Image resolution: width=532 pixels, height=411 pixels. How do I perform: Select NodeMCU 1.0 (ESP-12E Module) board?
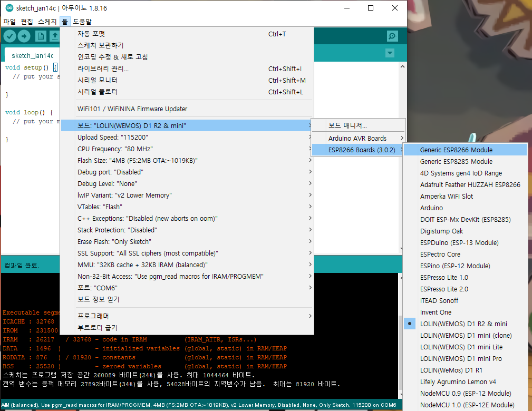click(x=466, y=405)
